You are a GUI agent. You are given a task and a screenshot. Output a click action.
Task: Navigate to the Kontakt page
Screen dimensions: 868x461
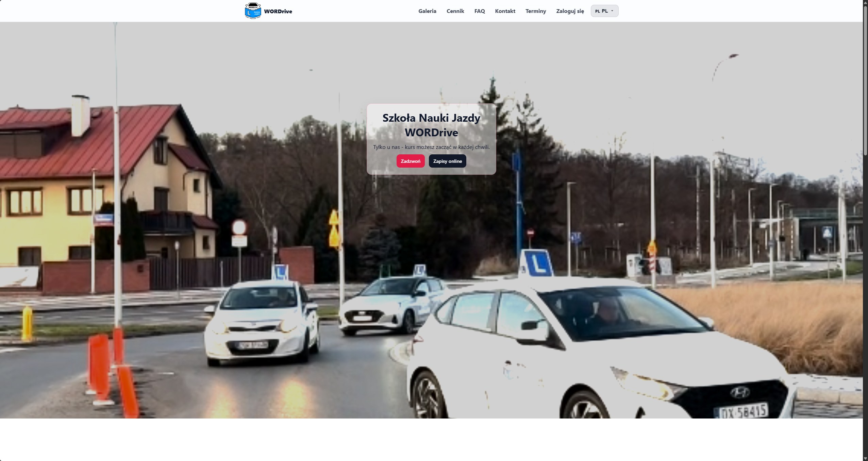pyautogui.click(x=505, y=11)
